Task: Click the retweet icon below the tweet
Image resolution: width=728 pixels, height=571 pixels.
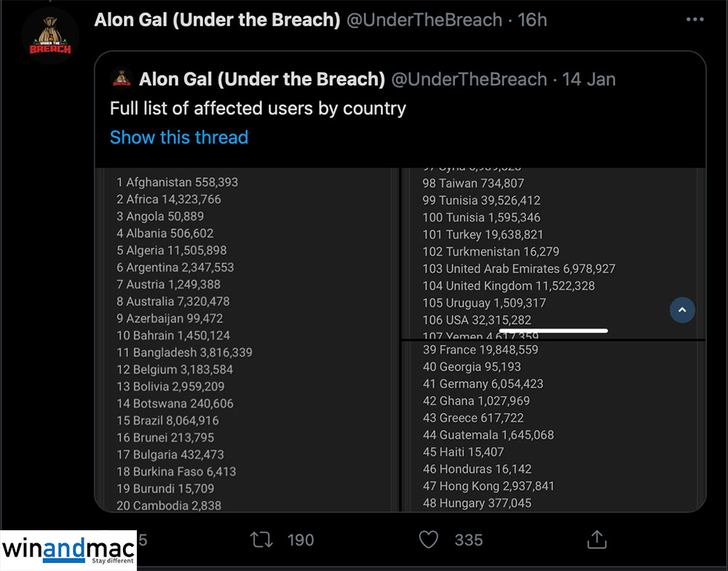Action: click(x=261, y=540)
